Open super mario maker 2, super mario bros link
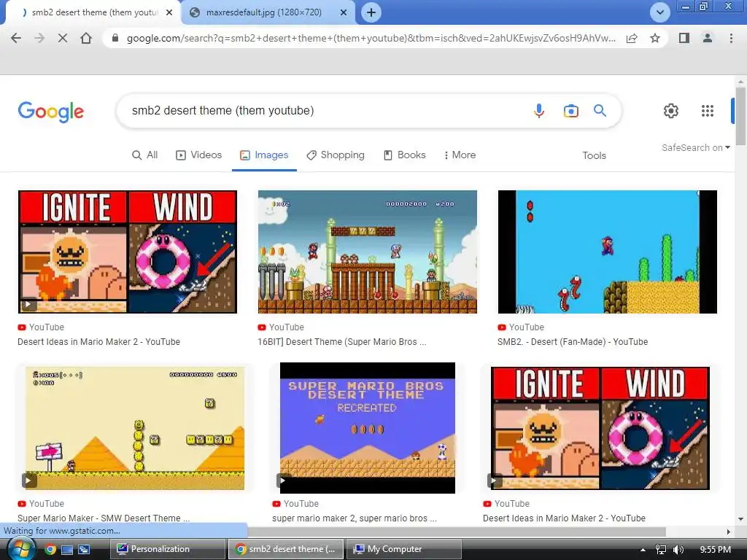This screenshot has width=747, height=560. click(355, 518)
